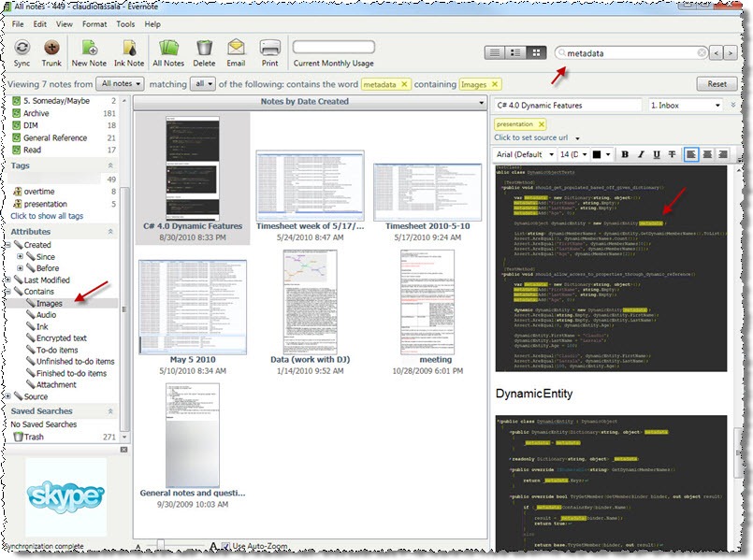Viewport: 753px width, 560px height.
Task: Remove the Images filter chip
Action: 494,84
